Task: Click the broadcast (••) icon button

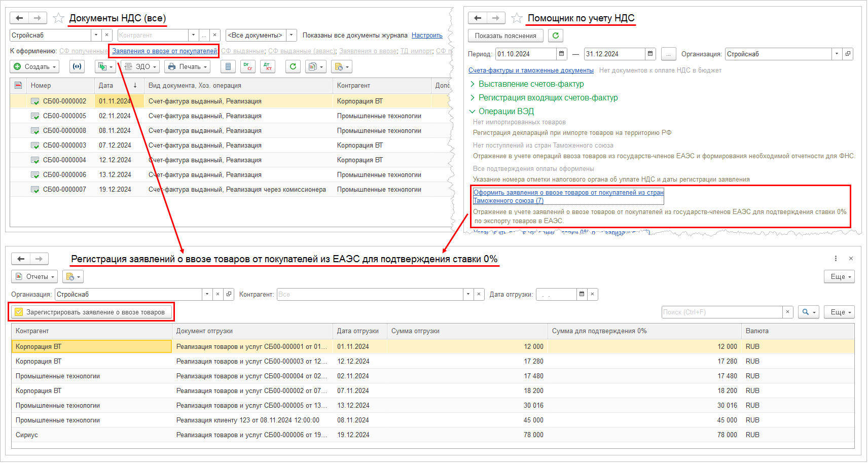Action: point(77,66)
